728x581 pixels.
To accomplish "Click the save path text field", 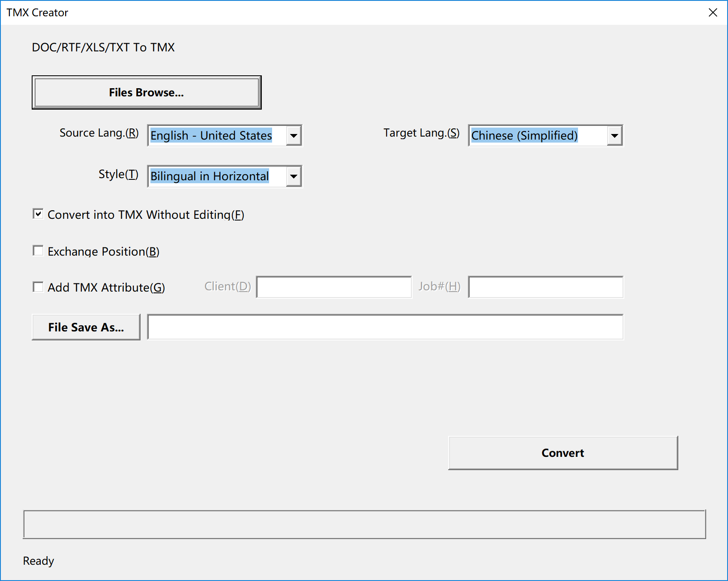I will (x=385, y=327).
